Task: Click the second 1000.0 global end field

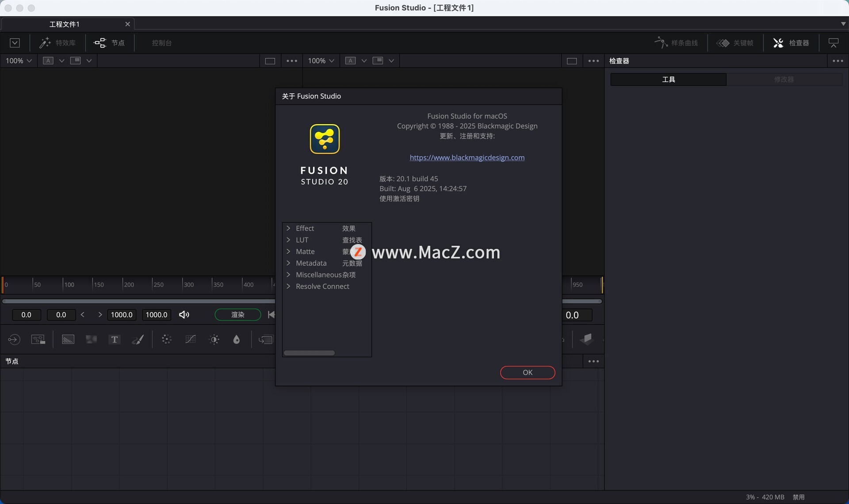Action: coord(157,315)
